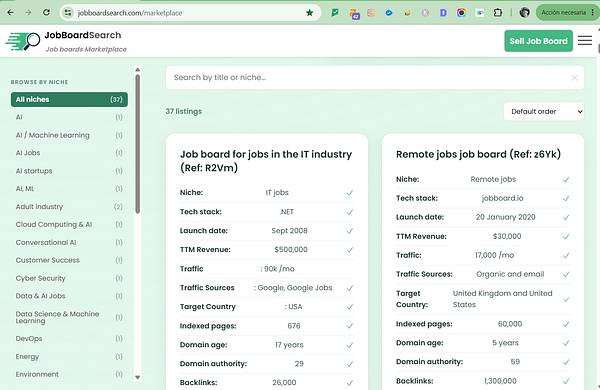Click the 37 listings count text

pos(184,111)
